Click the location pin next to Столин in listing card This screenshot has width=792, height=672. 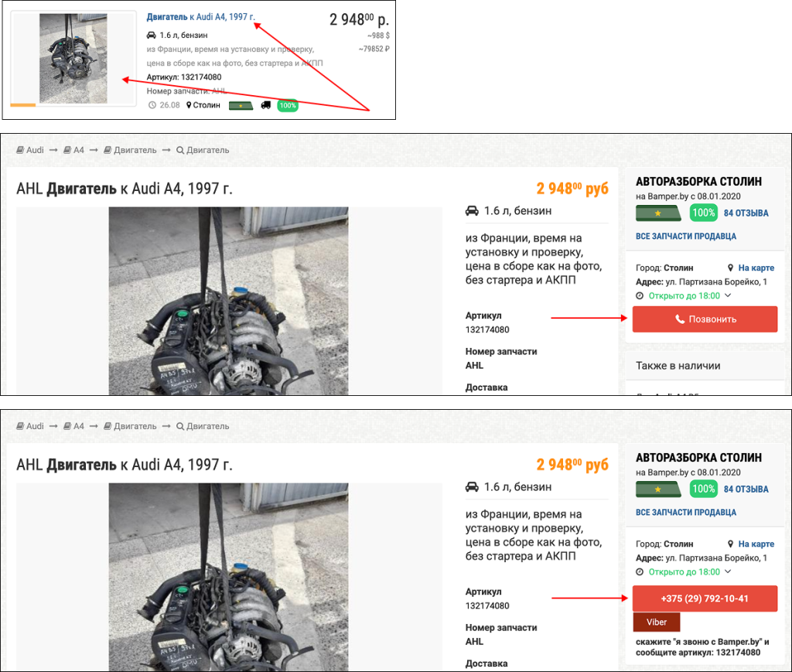189,105
